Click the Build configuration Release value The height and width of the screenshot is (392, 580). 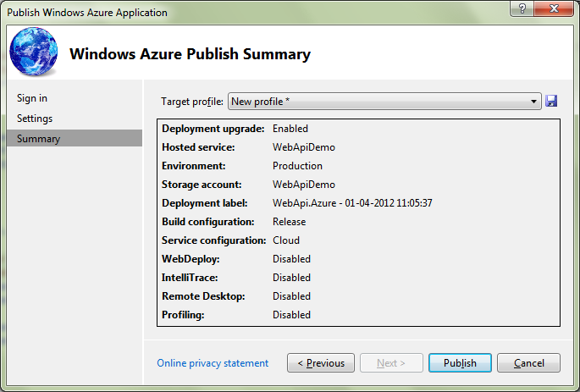click(x=290, y=222)
